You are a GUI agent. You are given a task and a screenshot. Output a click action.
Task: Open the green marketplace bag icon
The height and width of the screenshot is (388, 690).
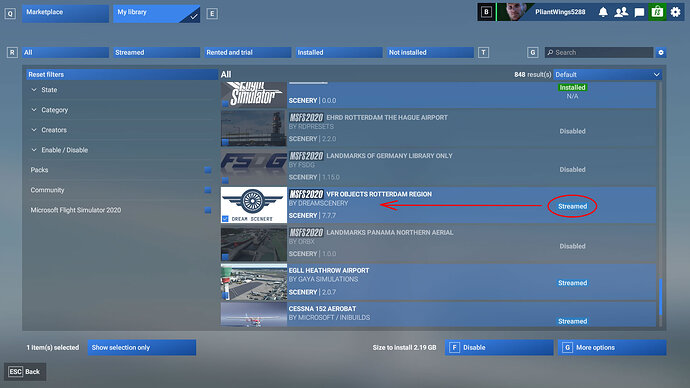(x=657, y=12)
